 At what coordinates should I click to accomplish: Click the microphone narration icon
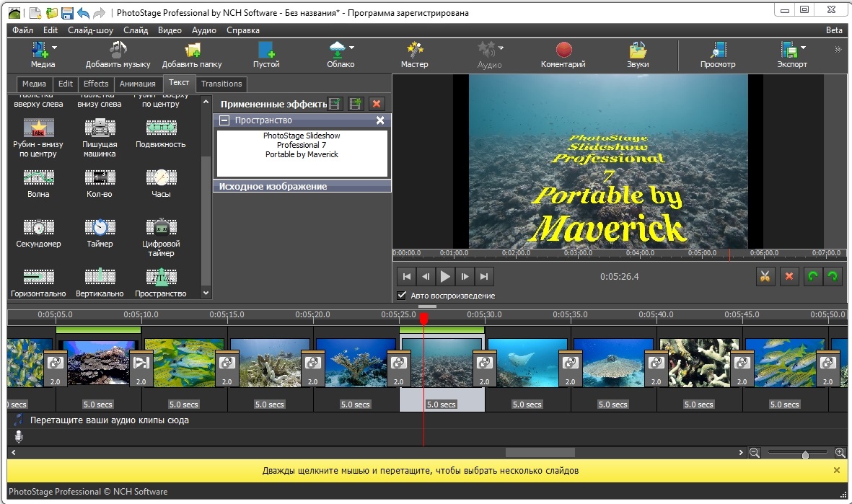coord(19,437)
